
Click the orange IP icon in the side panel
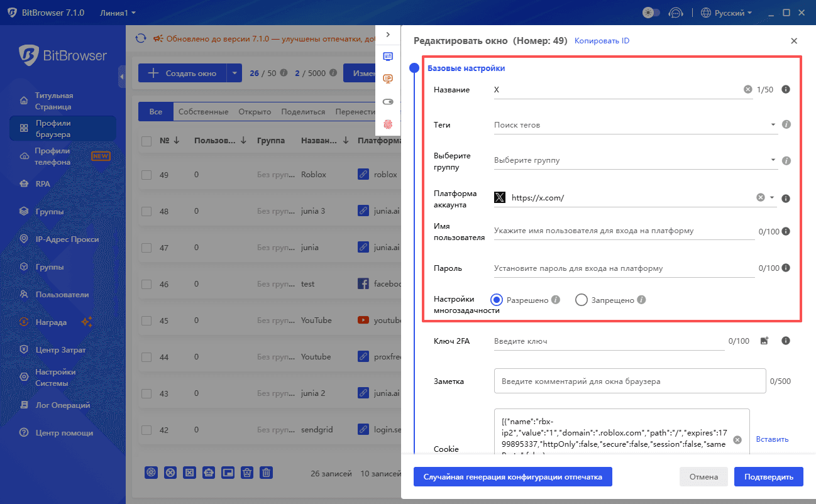388,79
